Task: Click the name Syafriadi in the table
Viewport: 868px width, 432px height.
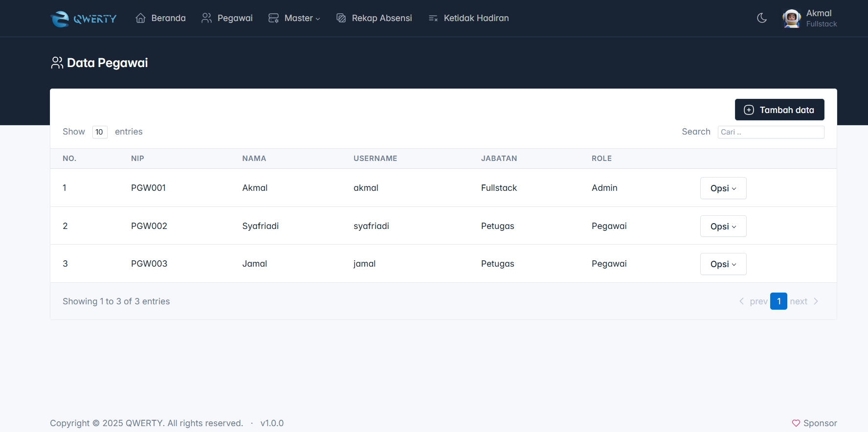Action: point(261,226)
